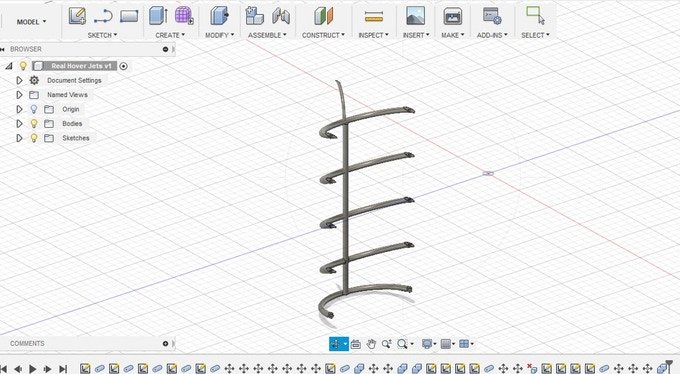Viewport: 680px width, 374px height.
Task: Select the Zoom tool in navigation bar
Action: point(386,344)
